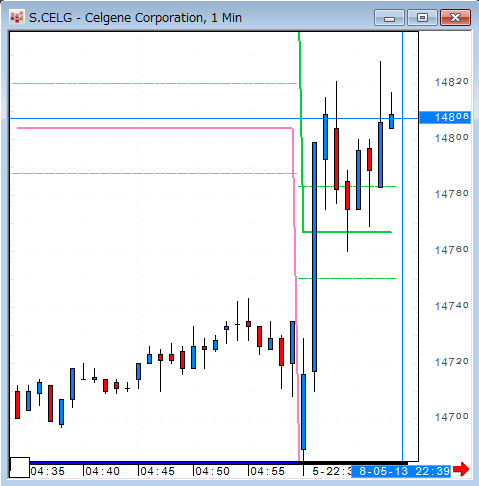Click the 14700 price axis label
Viewport: 479px width, 486px height.
coord(452,417)
